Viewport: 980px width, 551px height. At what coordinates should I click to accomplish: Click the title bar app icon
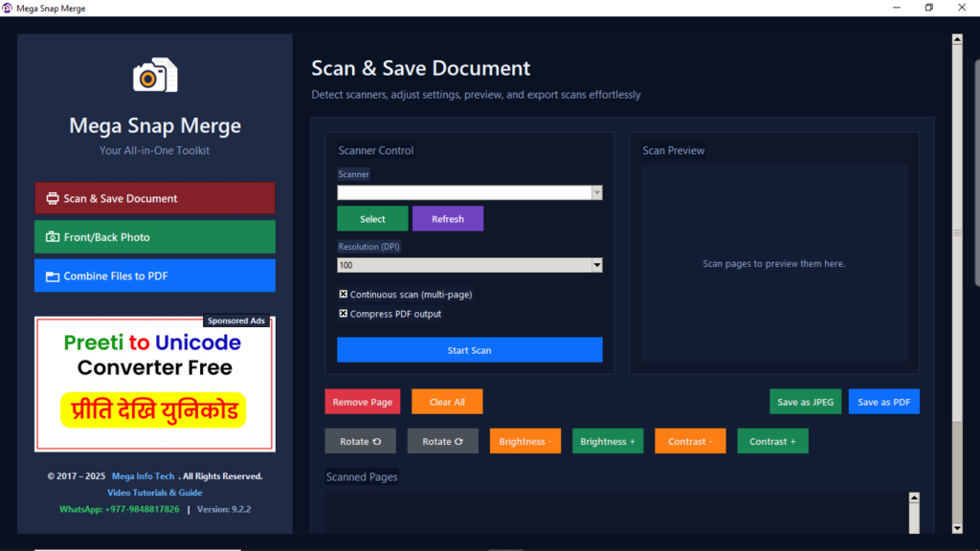click(8, 8)
